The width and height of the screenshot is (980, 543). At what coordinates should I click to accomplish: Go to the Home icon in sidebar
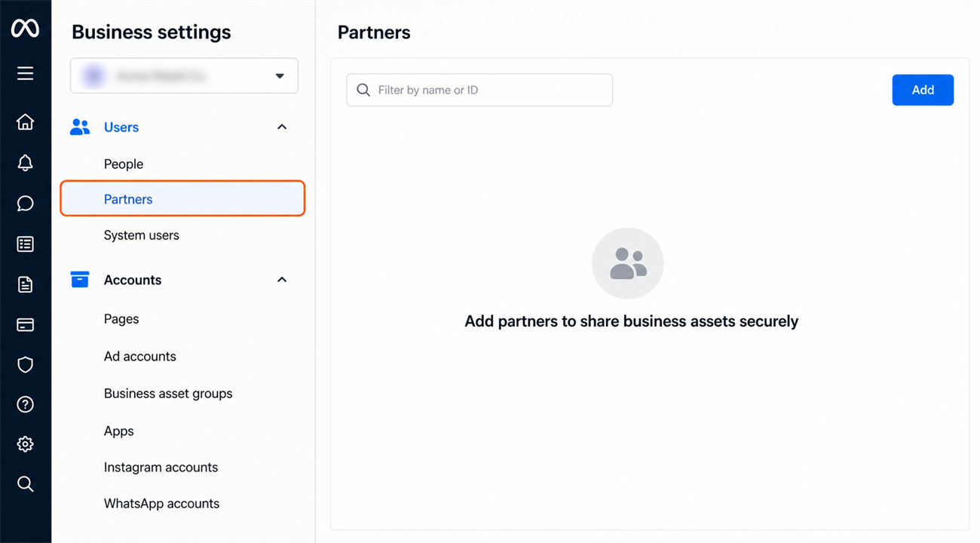pos(25,121)
